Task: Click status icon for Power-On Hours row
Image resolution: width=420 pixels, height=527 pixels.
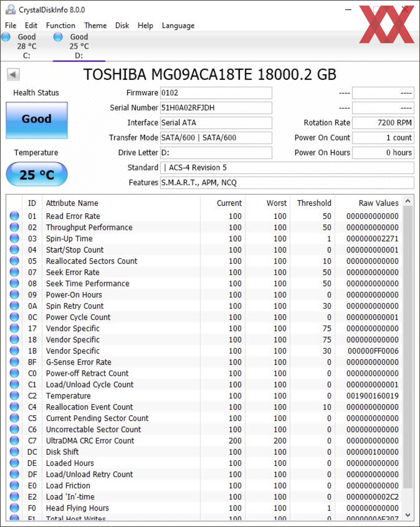Action: pyautogui.click(x=14, y=295)
